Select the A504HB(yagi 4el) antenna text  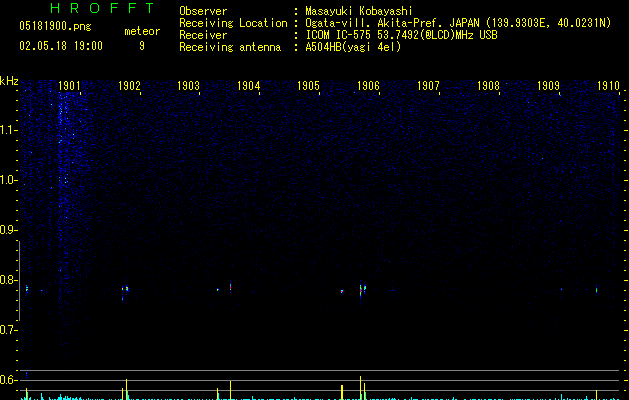pos(353,47)
